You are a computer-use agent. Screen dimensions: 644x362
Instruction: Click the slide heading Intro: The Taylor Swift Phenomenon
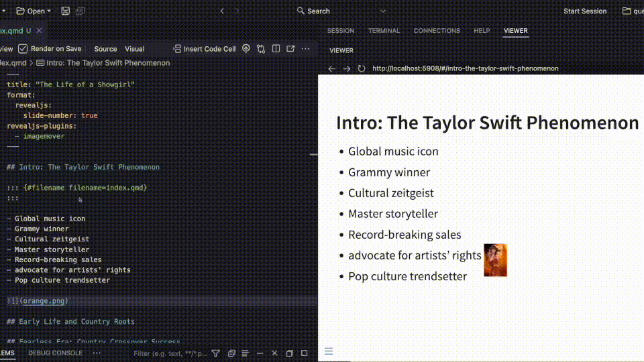coord(487,123)
